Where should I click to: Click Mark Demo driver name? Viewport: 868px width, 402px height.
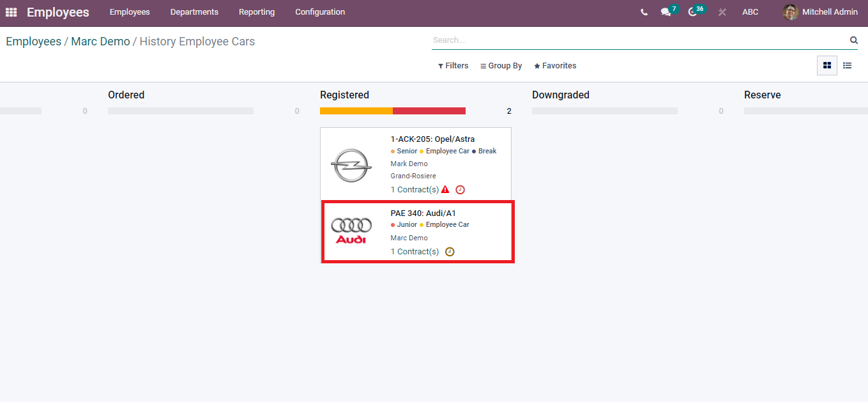[x=409, y=164]
